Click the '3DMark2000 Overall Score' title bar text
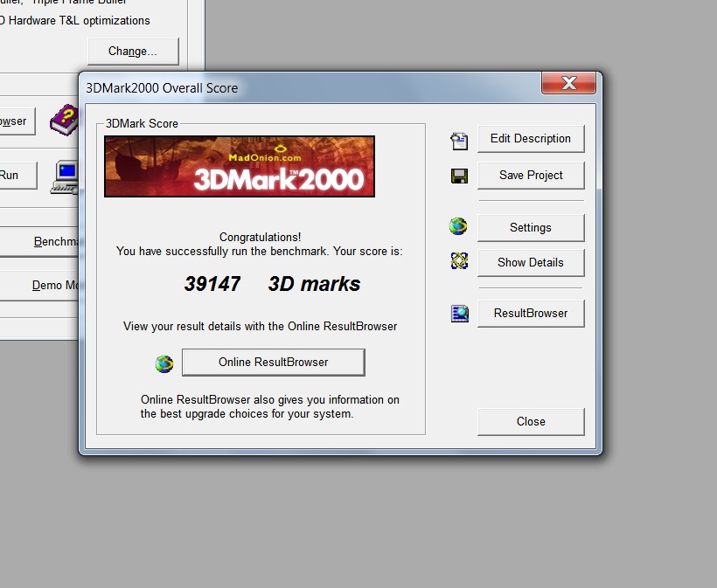Image resolution: width=717 pixels, height=588 pixels. tap(162, 87)
